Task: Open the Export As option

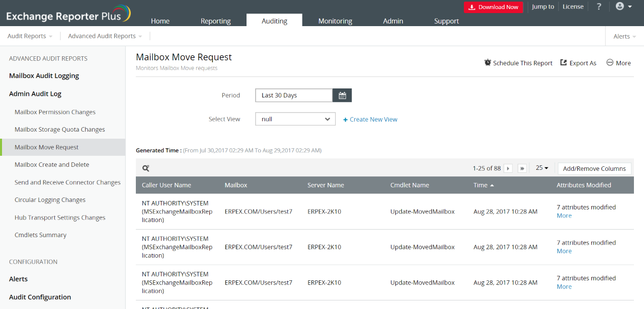Action: [x=578, y=63]
